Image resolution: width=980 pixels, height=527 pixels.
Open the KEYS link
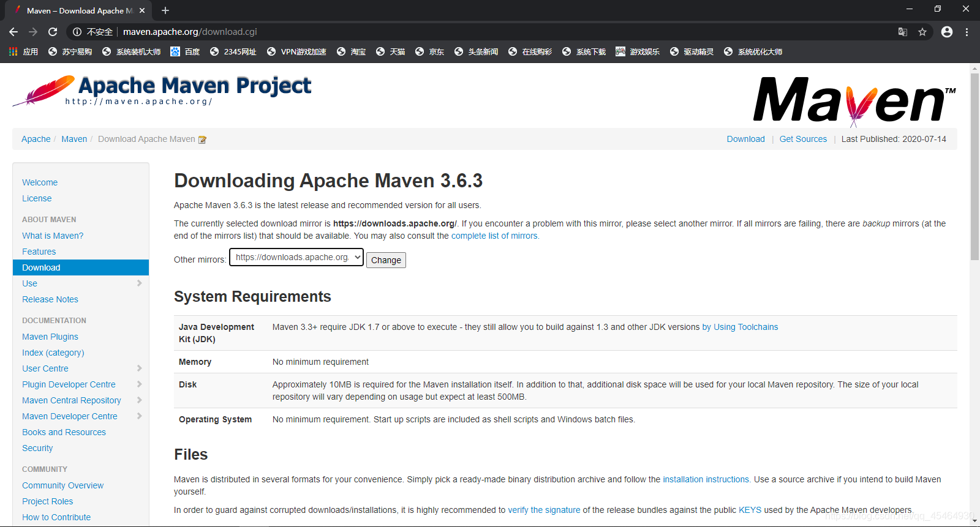[x=750, y=510]
